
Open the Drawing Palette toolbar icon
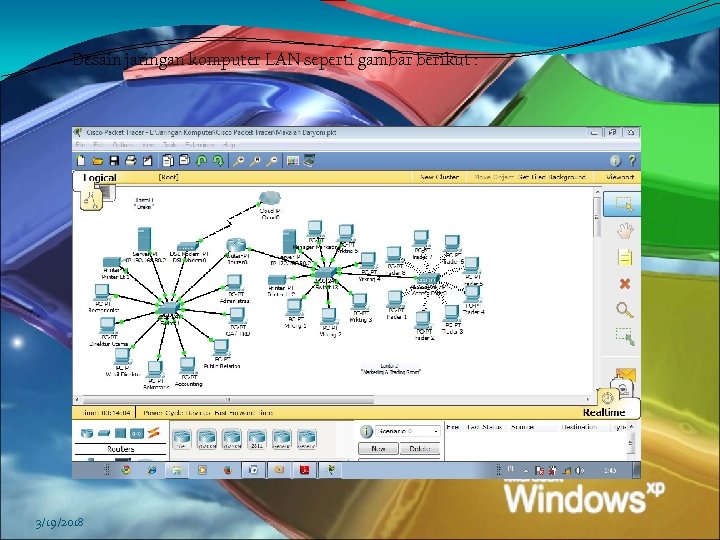tap(292, 160)
